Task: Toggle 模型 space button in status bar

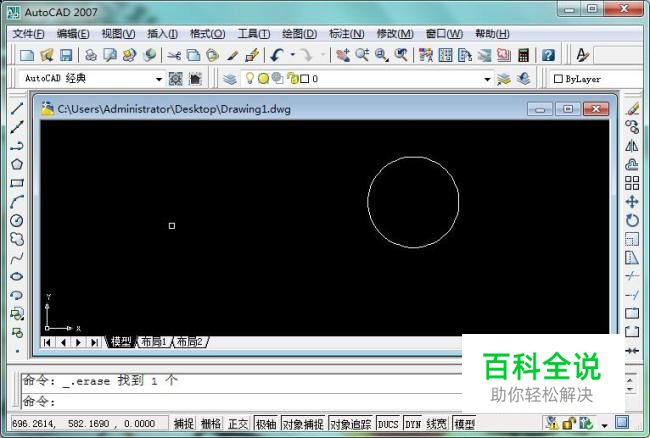Action: (x=464, y=423)
